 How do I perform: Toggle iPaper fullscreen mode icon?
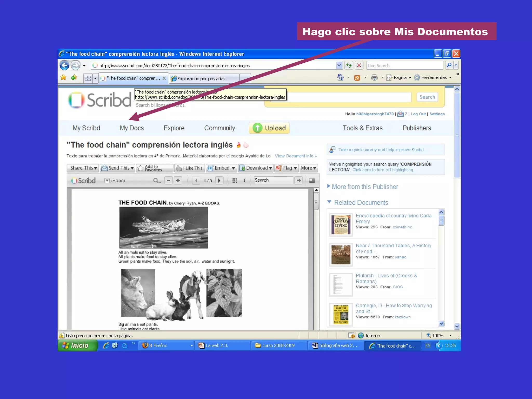(312, 180)
